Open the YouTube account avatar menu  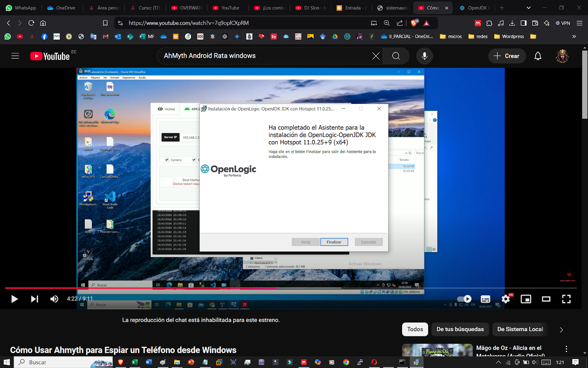tap(562, 56)
